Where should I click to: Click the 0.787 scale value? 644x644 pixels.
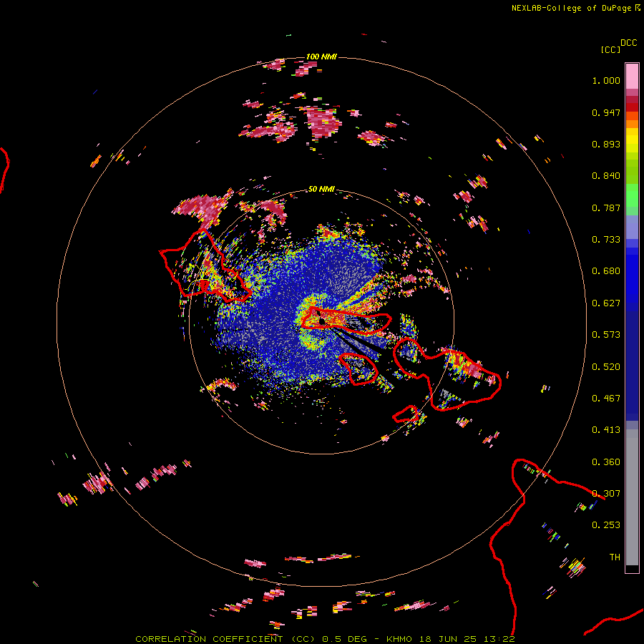point(606,208)
